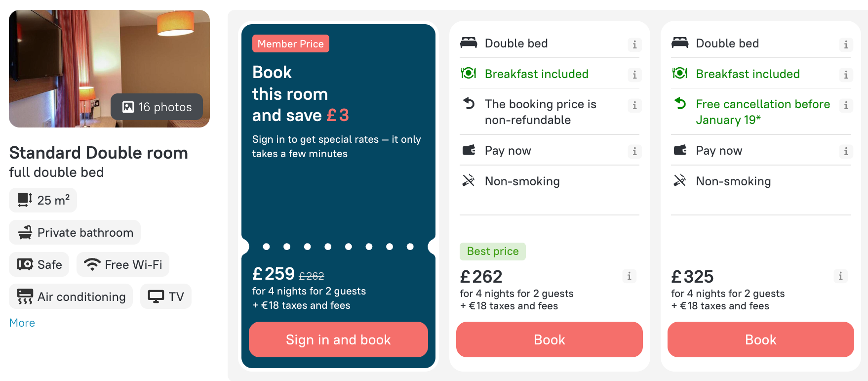Click info icon for Breakfast included, right card
The height and width of the screenshot is (381, 868).
coord(846,75)
